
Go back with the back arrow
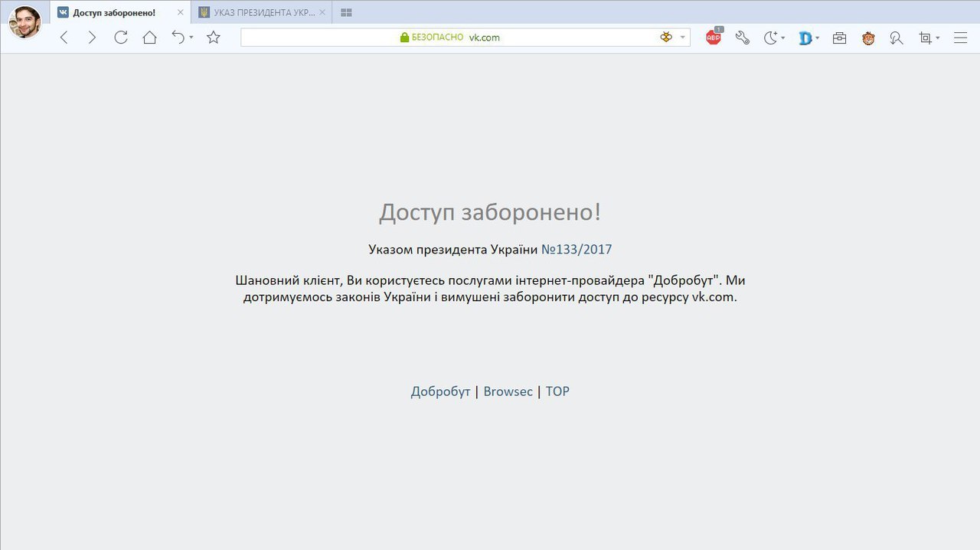click(x=64, y=38)
